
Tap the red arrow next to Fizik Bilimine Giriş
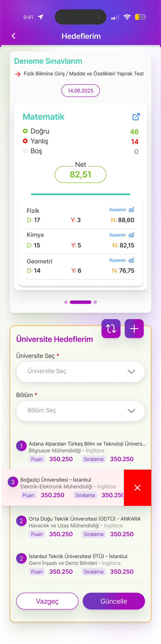[17, 74]
